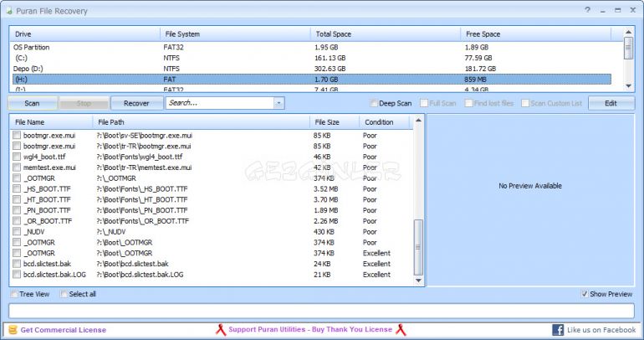Click the 161.13 GB total space value
Image resolution: width=644 pixels, height=340 pixels.
[x=330, y=58]
